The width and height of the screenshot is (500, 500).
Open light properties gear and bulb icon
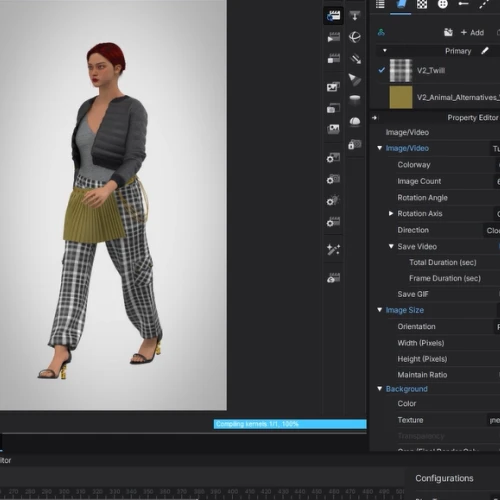(x=333, y=200)
